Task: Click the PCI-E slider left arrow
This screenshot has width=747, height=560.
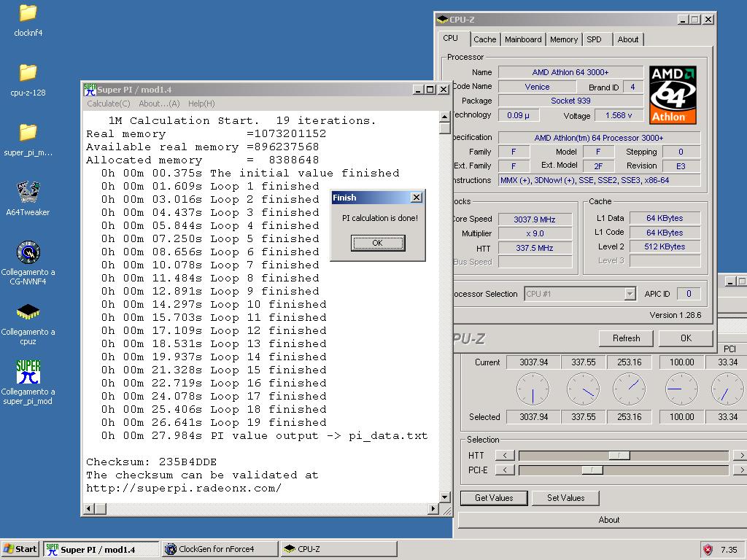Action: point(505,470)
